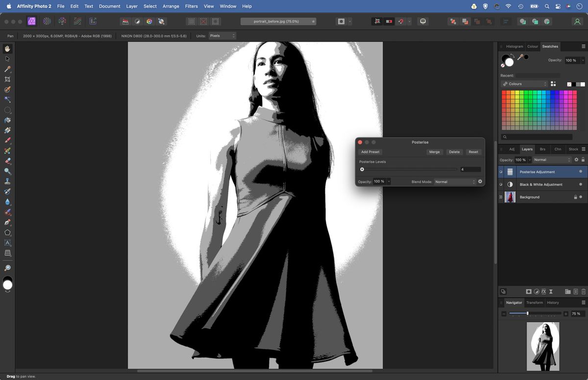Click the delete layer trash icon
Viewport: 588px width, 380px height.
click(x=583, y=291)
